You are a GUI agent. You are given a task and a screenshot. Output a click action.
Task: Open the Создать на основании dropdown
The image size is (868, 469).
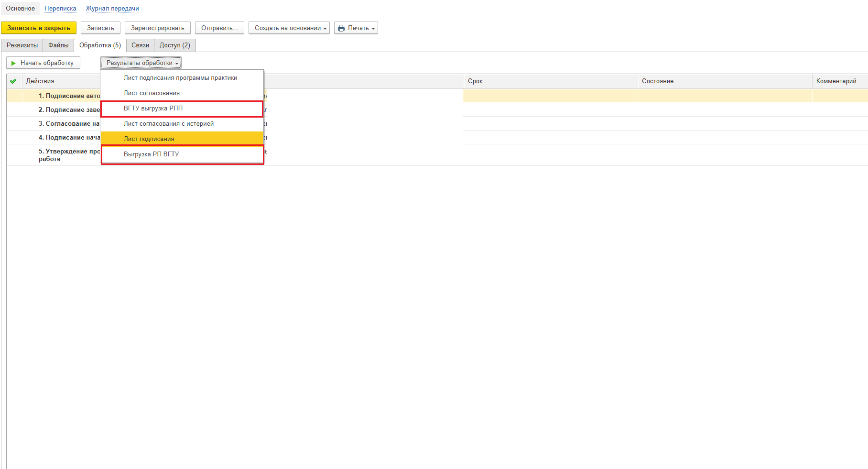point(289,28)
